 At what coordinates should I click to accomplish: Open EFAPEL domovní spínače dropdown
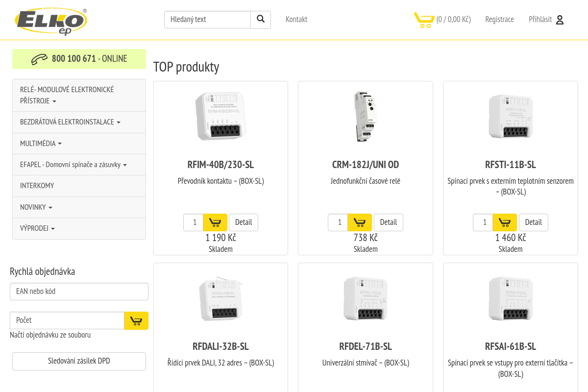click(79, 165)
